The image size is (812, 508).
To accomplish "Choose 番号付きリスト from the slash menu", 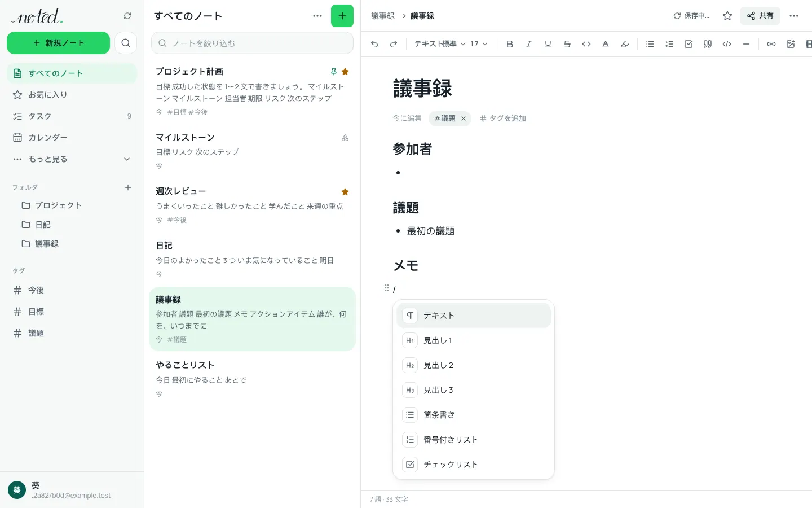I will [474, 440].
